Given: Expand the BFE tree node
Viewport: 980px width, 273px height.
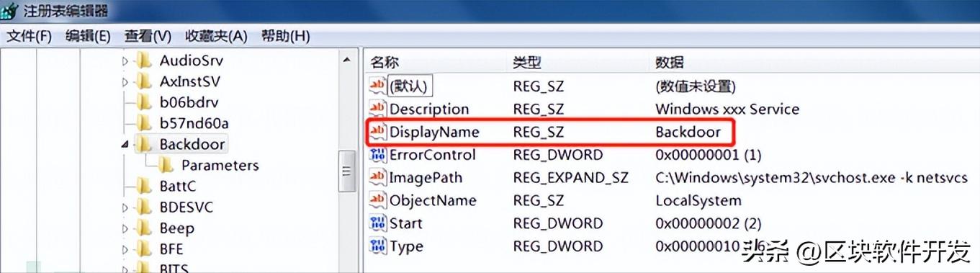Looking at the screenshot, I should [125, 250].
